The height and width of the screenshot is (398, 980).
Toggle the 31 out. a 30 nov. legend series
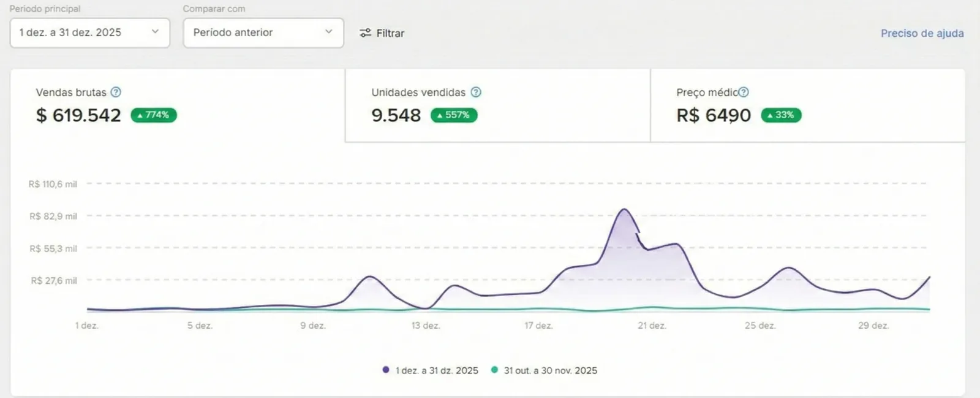[x=544, y=370]
